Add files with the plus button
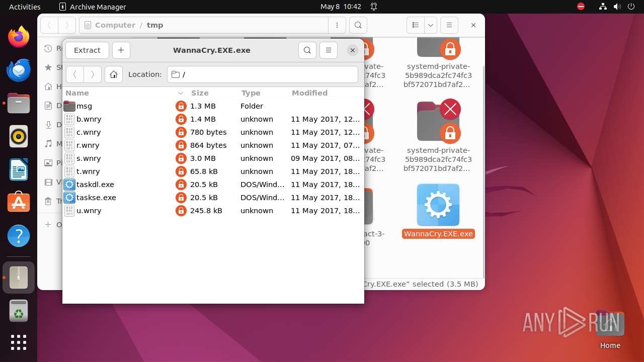 point(121,50)
